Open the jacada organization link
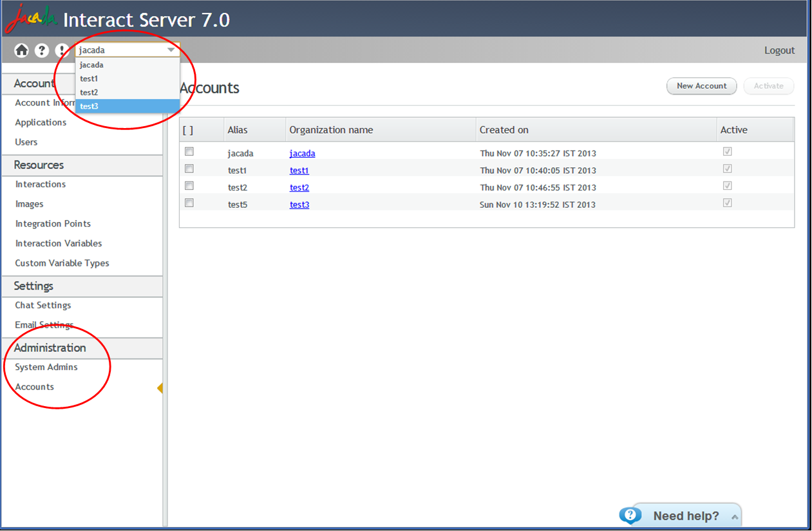This screenshot has height=531, width=812. [x=302, y=153]
